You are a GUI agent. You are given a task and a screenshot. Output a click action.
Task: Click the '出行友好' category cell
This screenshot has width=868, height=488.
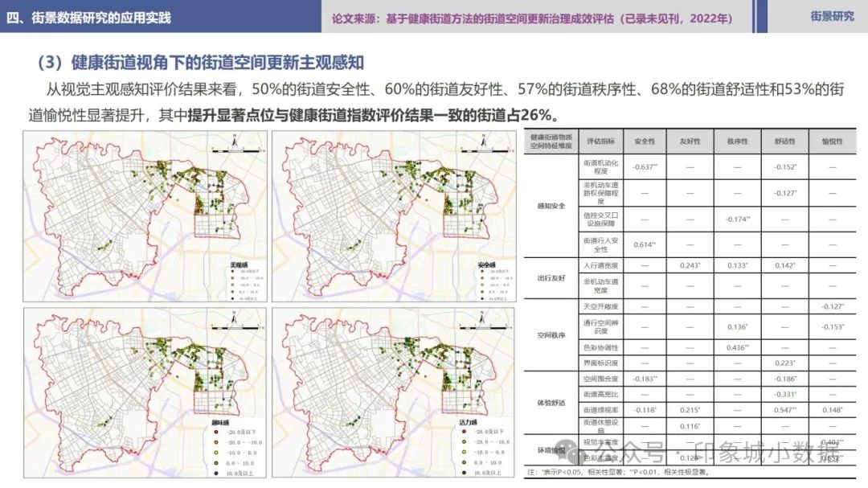click(x=551, y=277)
